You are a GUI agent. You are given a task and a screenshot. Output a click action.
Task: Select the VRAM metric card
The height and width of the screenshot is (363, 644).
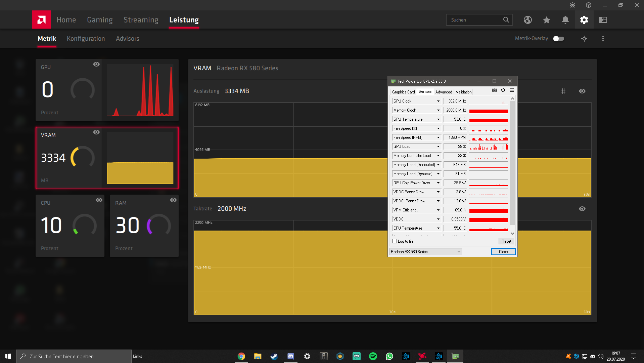[107, 158]
